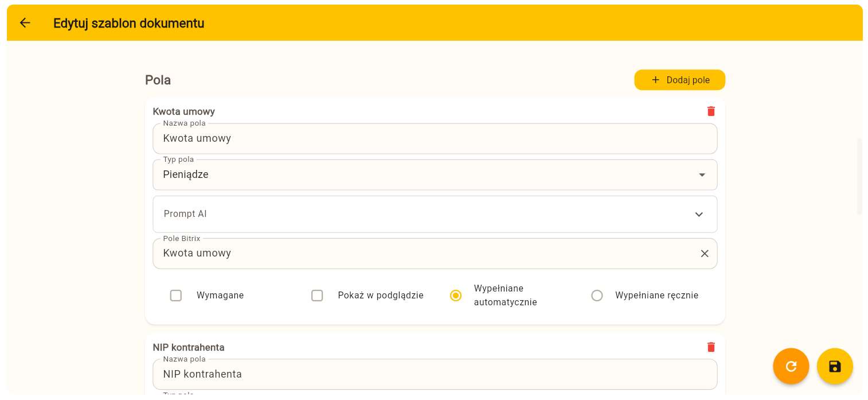The width and height of the screenshot is (868, 400).
Task: Click the vertical scrollbar on the right
Action: 859,176
